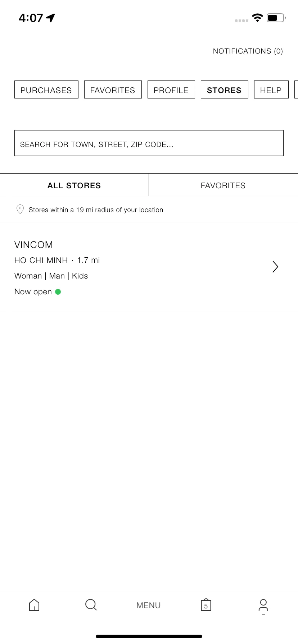Open Notifications (0) link
The image size is (298, 644).
point(248,51)
